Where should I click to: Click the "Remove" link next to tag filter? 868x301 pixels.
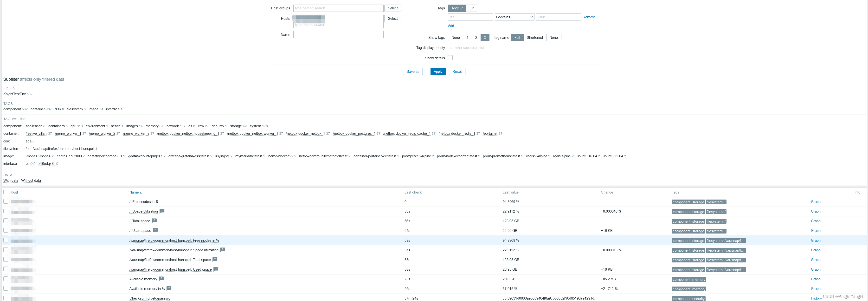[x=589, y=17]
